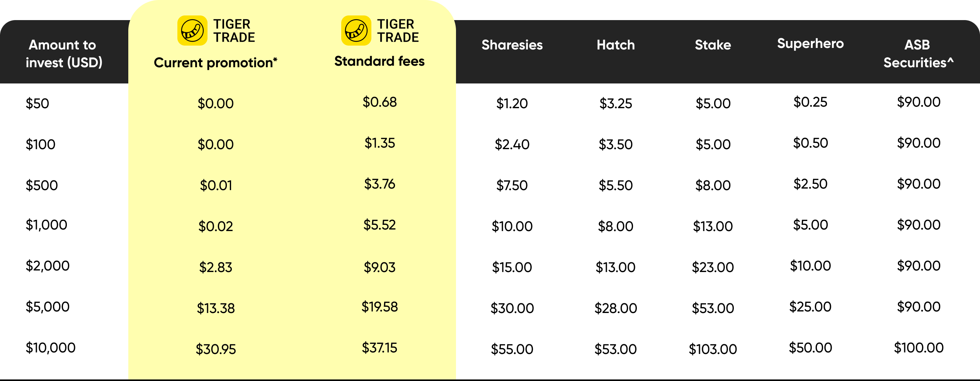
Task: Click Hatch fee of $28.00
Action: [x=616, y=308]
